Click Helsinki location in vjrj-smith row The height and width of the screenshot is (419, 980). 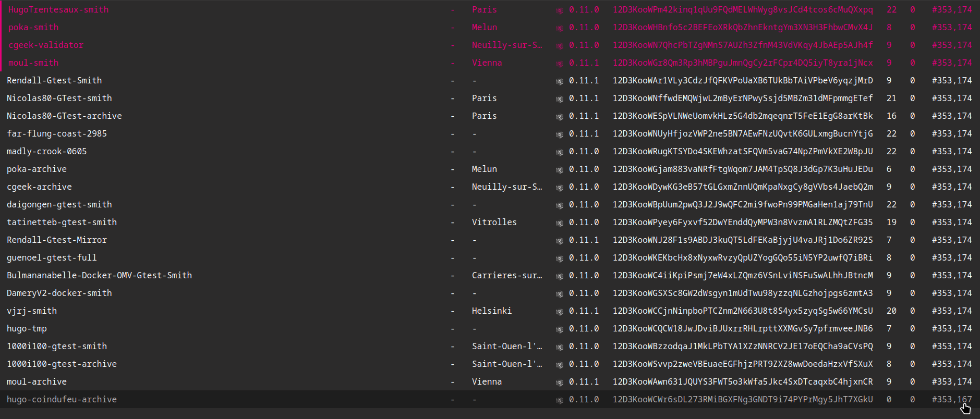point(491,311)
